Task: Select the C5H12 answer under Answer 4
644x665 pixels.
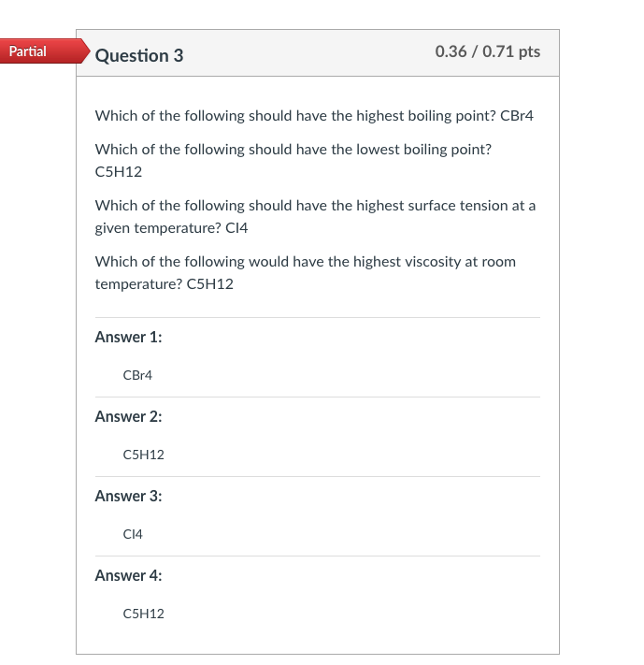Action: pos(143,614)
